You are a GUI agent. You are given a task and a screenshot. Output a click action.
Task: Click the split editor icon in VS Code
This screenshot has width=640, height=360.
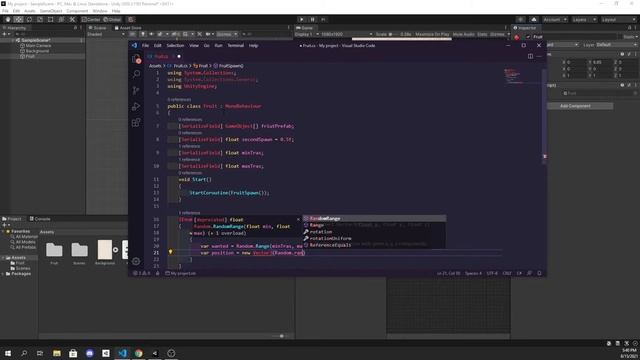[x=530, y=56]
